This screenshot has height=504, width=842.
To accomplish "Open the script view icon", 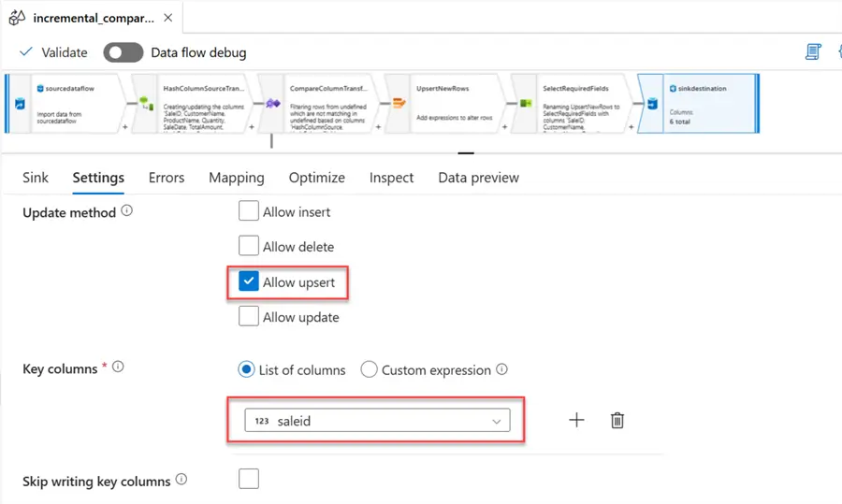I will pos(813,52).
